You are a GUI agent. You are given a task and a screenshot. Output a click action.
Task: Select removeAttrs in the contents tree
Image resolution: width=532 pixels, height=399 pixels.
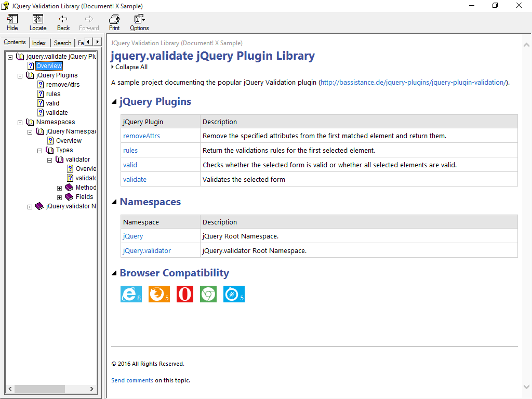tap(63, 85)
